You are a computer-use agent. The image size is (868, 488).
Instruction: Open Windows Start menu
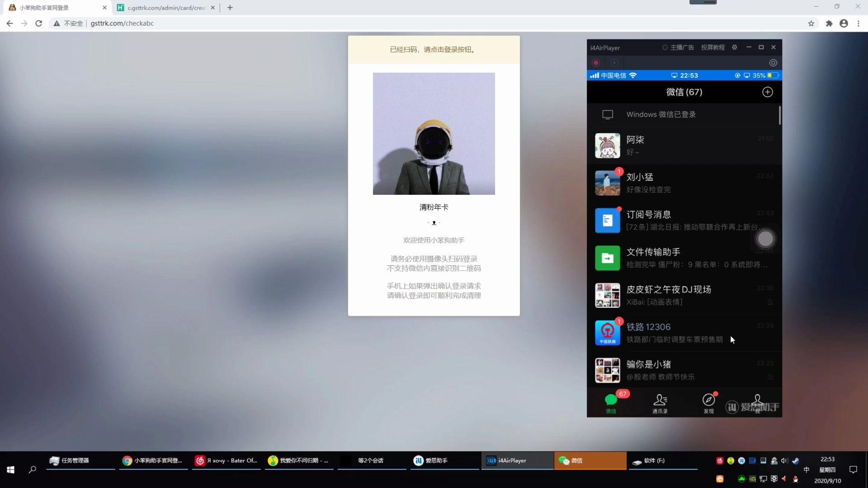[x=11, y=470]
